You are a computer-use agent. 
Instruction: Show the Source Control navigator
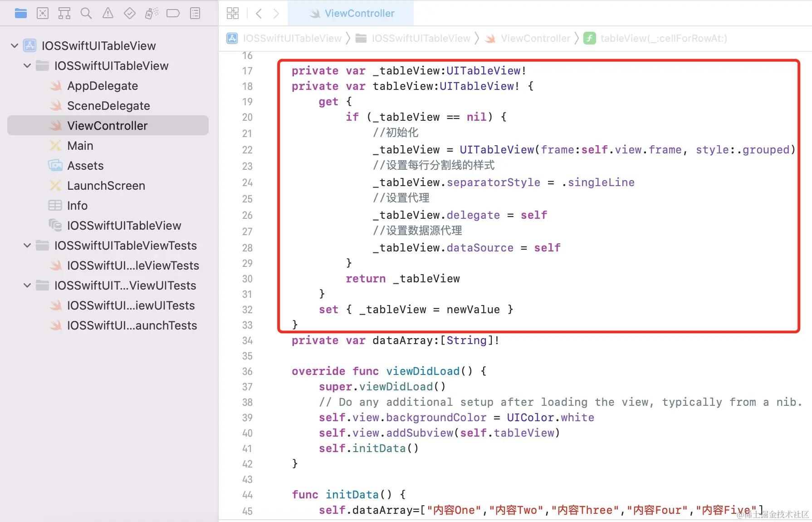click(43, 14)
